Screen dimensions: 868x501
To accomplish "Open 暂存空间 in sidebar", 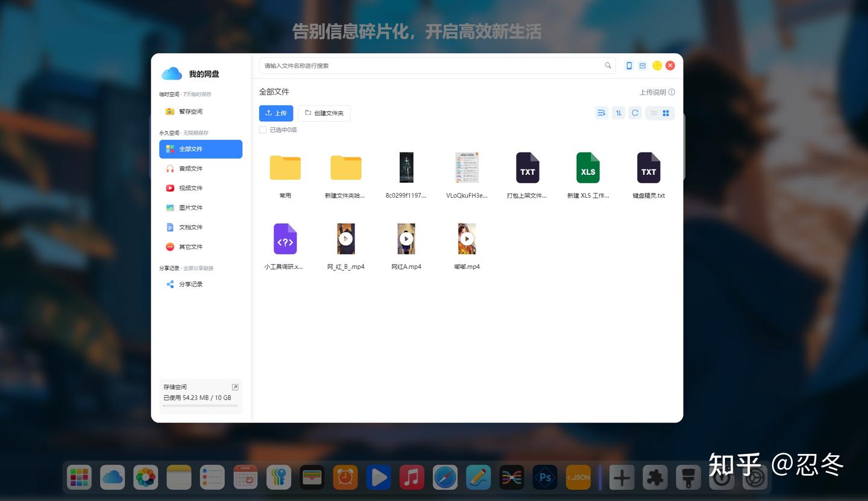I will 201,112.
